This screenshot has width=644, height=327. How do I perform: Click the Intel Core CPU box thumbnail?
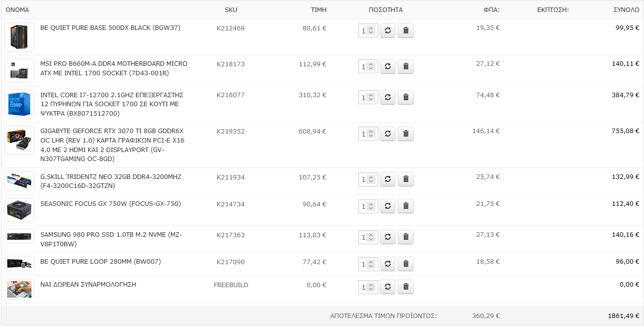pos(19,104)
